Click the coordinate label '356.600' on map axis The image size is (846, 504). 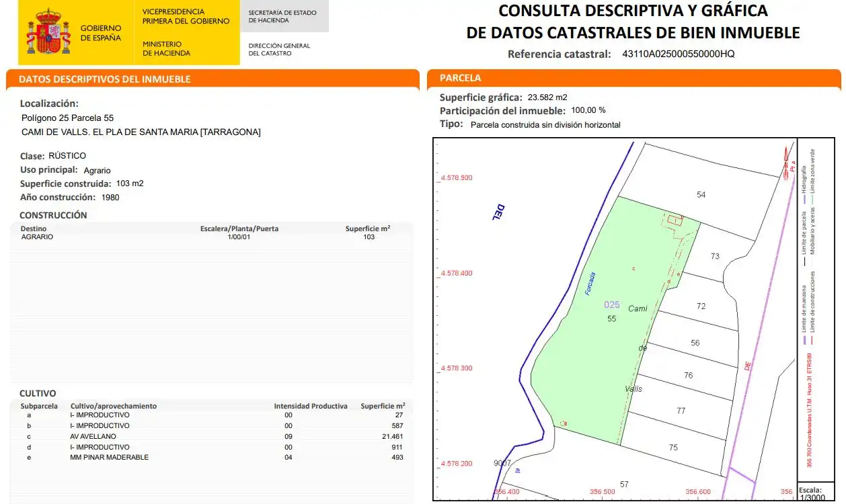pyautogui.click(x=698, y=492)
